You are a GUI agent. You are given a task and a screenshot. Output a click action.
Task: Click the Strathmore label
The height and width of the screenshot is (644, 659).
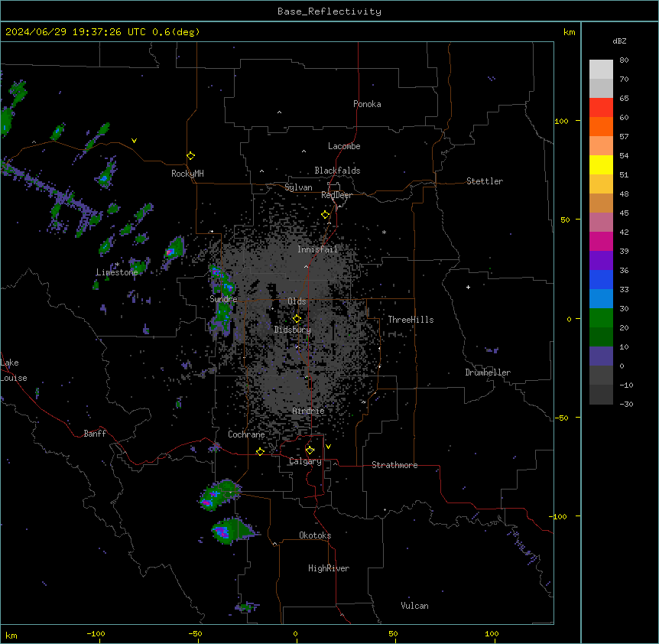tap(394, 465)
